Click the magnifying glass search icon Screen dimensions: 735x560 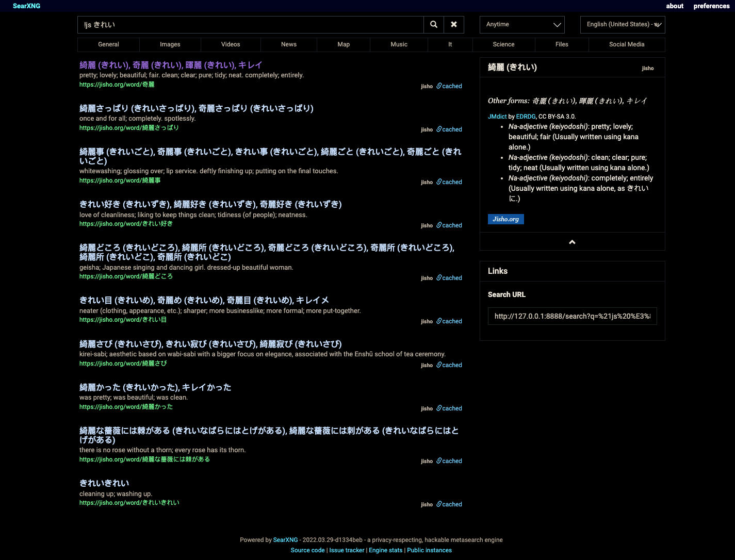(x=433, y=24)
